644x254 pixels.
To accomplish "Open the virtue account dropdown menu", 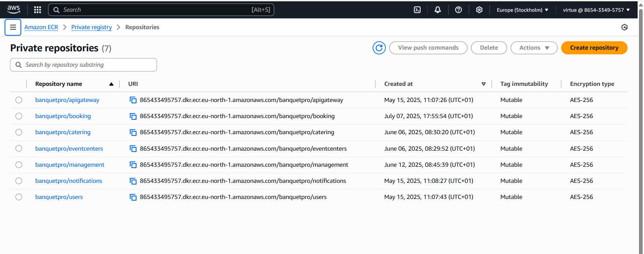I will (596, 10).
